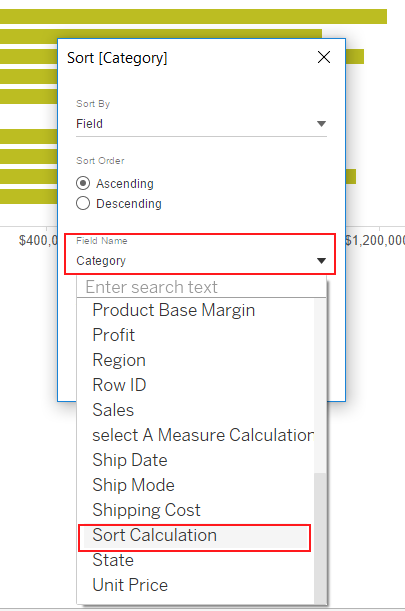Viewport: 405px width, 611px height.
Task: Select the Ascending radio button
Action: (x=83, y=183)
